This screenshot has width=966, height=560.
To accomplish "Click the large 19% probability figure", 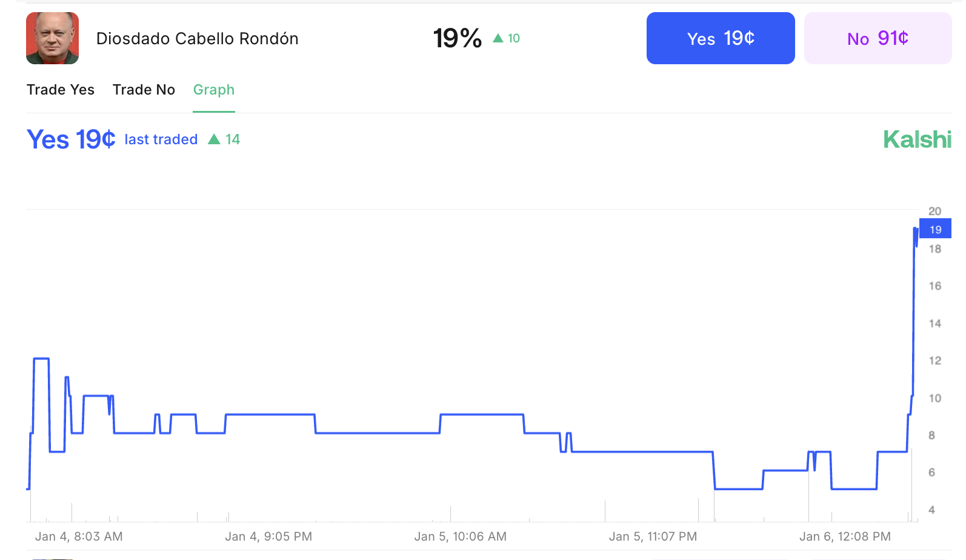I will click(x=458, y=38).
